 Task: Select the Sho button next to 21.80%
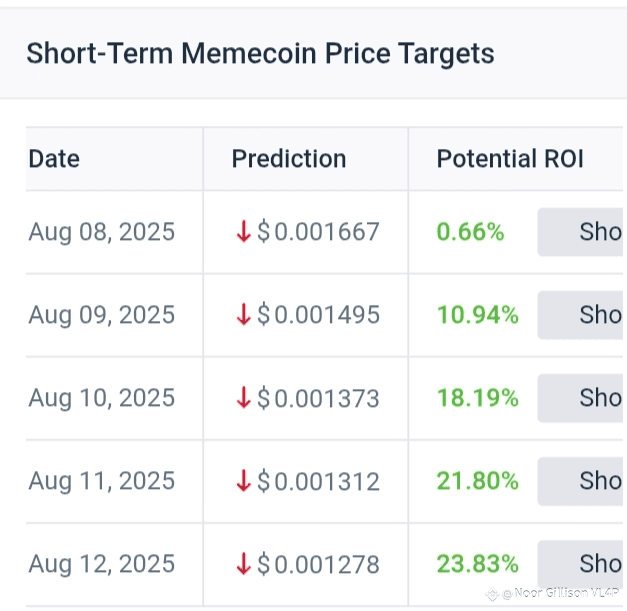582,481
